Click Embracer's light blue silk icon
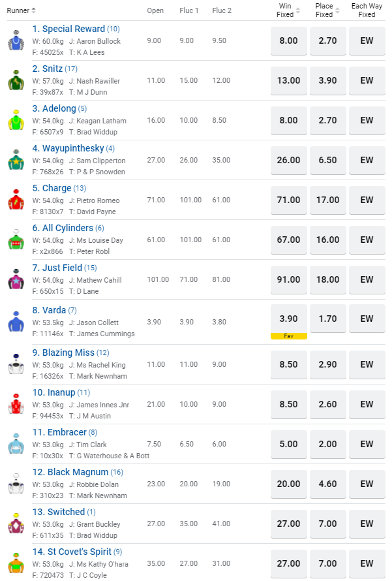The image size is (392, 581). coord(16,444)
